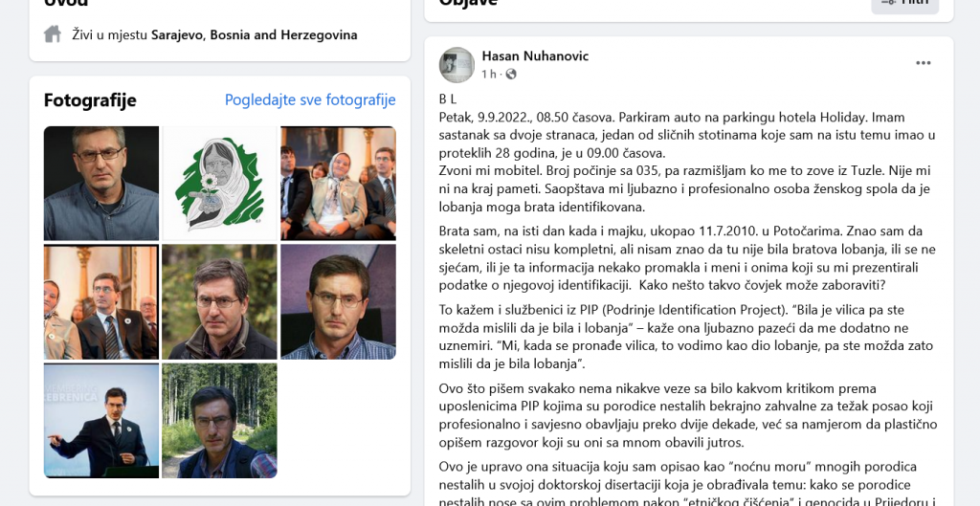Viewport: 980px width, 506px height.
Task: Click Pogledajte sve fotografije link
Action: coord(310,100)
